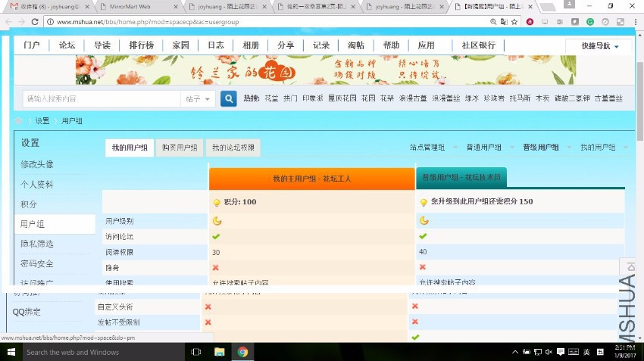Select 积分 in the settings sidebar
This screenshot has width=644, height=361.
tap(29, 204)
